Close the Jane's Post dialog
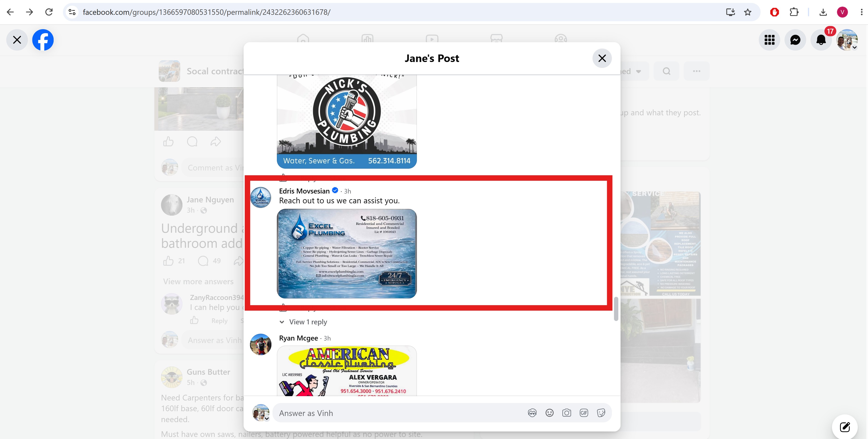The width and height of the screenshot is (868, 439). [602, 58]
